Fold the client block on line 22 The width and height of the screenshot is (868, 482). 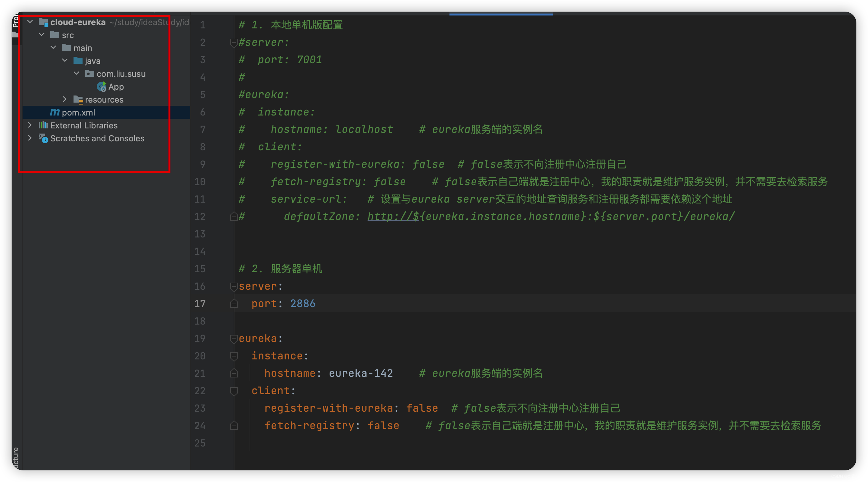pyautogui.click(x=234, y=391)
